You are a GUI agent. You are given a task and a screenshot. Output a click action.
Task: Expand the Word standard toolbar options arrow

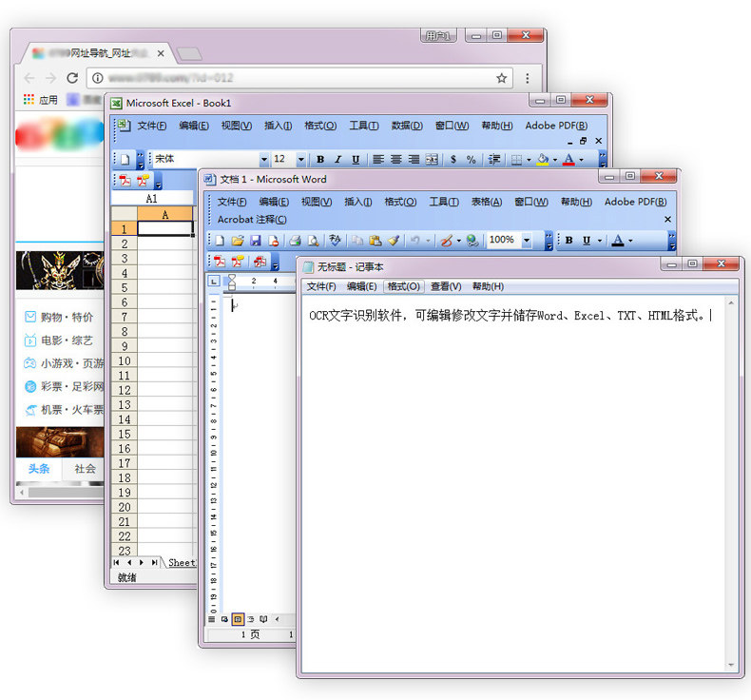coord(549,241)
